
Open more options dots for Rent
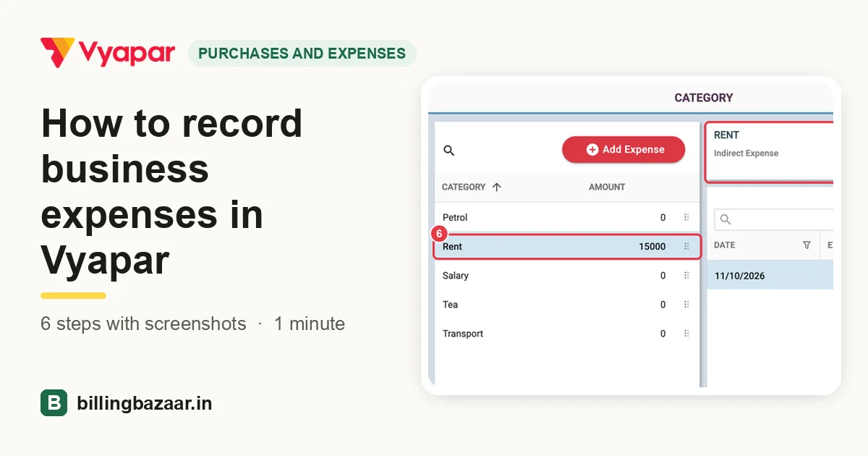(x=686, y=247)
